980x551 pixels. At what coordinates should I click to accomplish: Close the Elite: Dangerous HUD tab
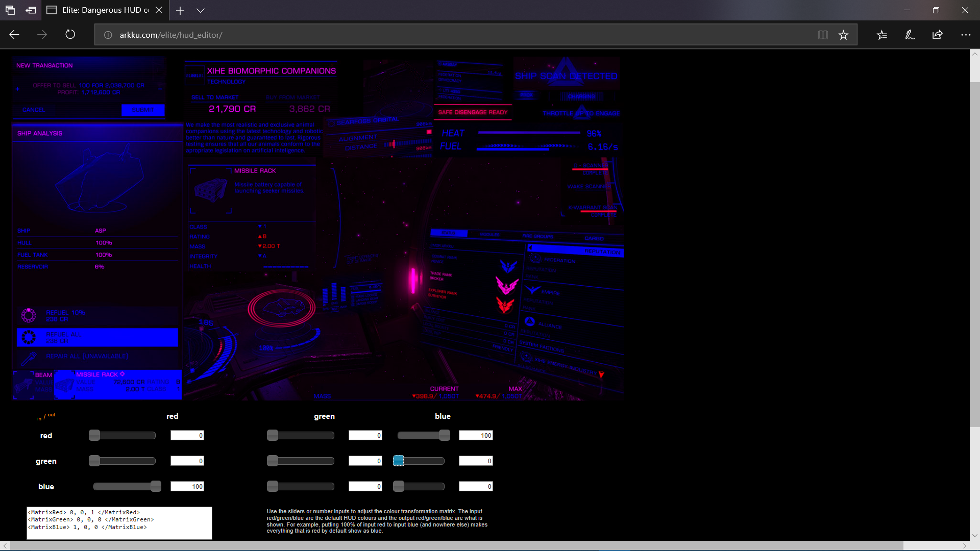coord(159,10)
